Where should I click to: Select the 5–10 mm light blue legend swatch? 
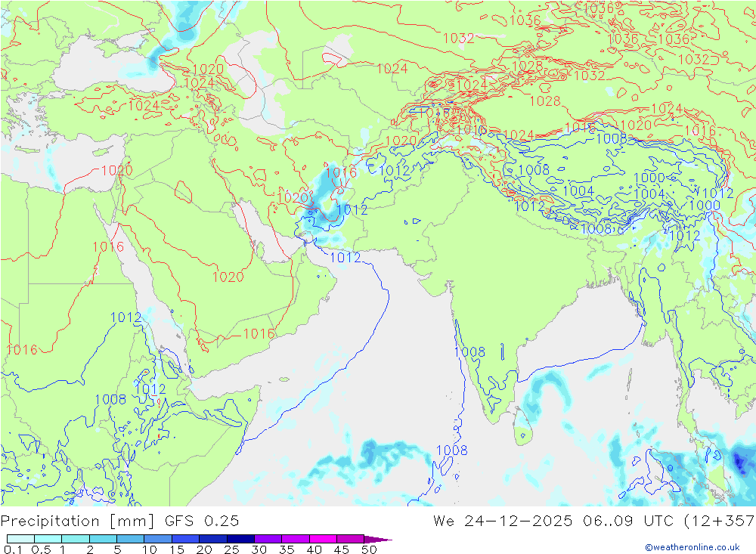click(x=130, y=539)
